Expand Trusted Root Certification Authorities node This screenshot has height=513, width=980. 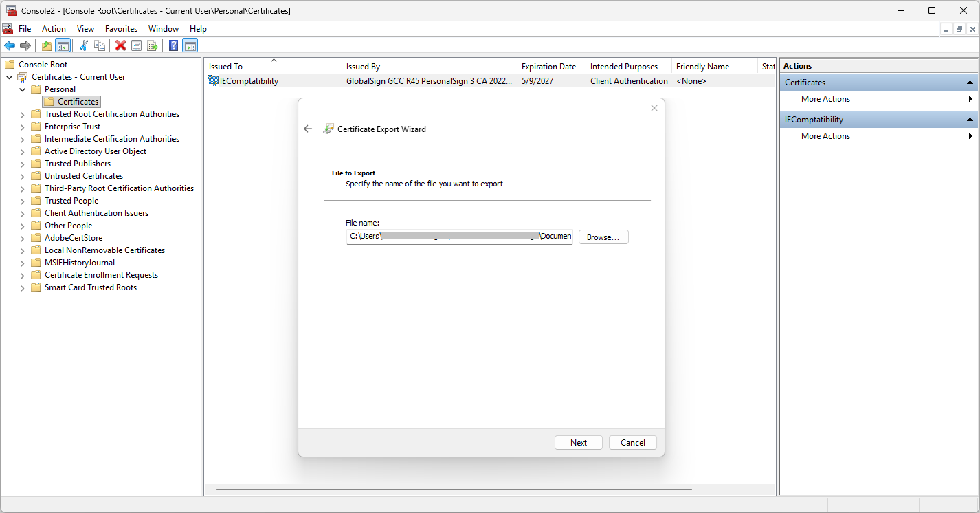[23, 114]
